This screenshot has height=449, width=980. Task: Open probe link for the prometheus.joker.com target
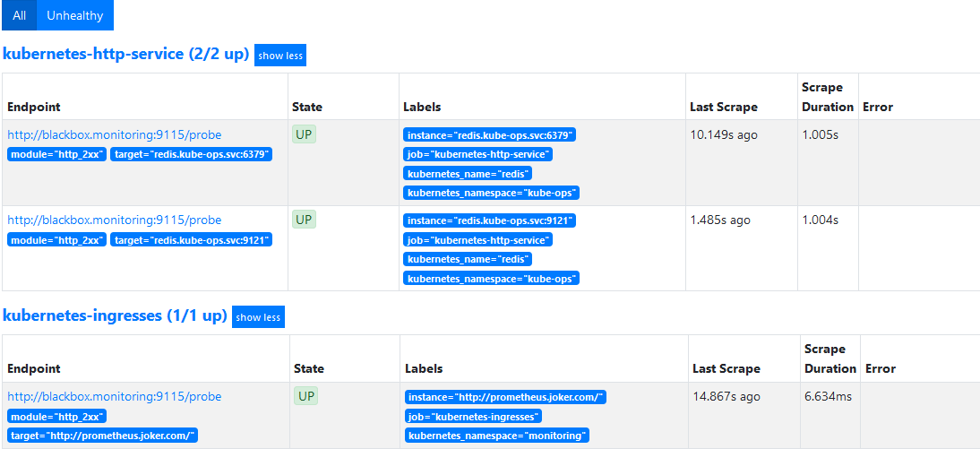(x=115, y=396)
